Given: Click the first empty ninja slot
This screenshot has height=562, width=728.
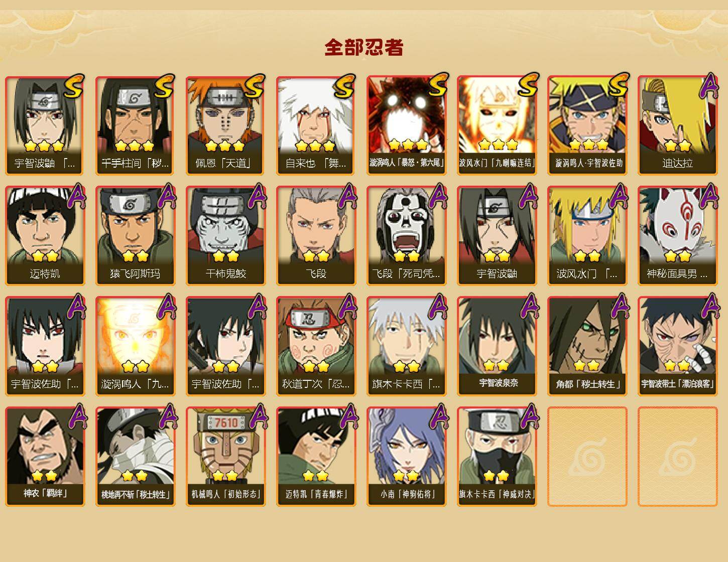Looking at the screenshot, I should (587, 457).
